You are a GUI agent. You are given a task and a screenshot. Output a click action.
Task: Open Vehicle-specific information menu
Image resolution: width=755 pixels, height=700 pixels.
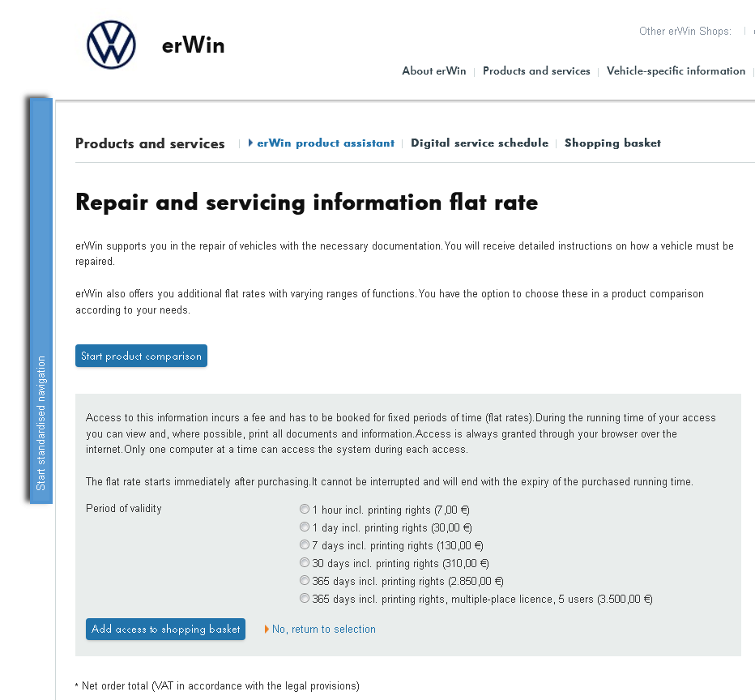[x=676, y=70]
